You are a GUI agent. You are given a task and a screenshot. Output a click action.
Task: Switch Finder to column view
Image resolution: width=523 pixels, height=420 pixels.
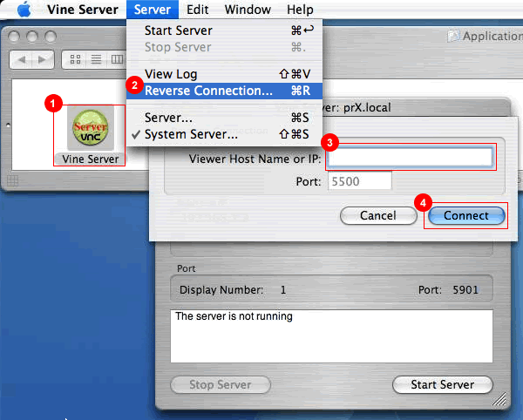click(117, 59)
